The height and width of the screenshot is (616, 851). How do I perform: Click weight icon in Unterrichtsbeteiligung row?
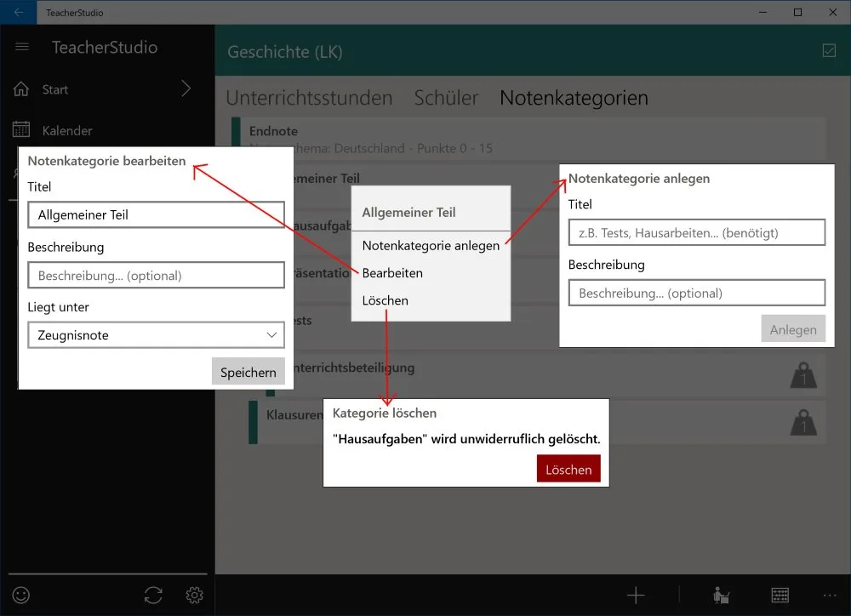(803, 375)
